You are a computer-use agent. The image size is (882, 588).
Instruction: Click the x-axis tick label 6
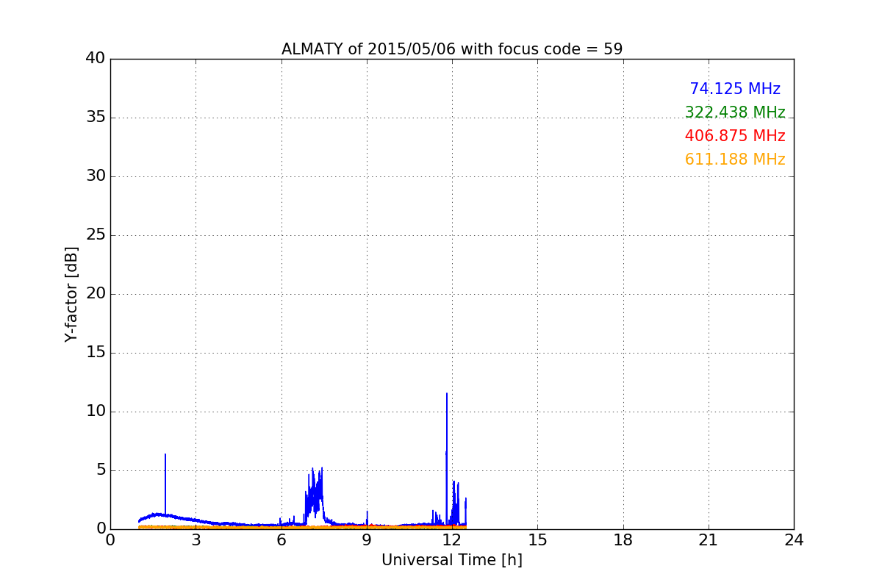pos(282,540)
